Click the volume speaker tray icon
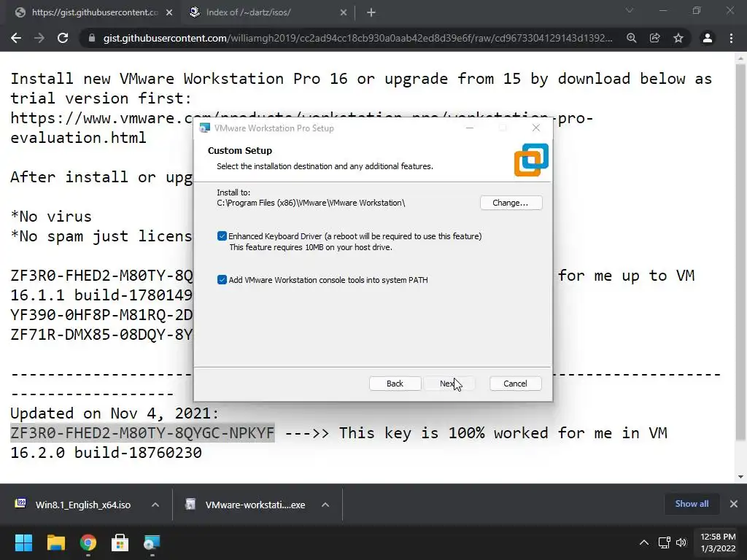747x560 pixels. (681, 542)
